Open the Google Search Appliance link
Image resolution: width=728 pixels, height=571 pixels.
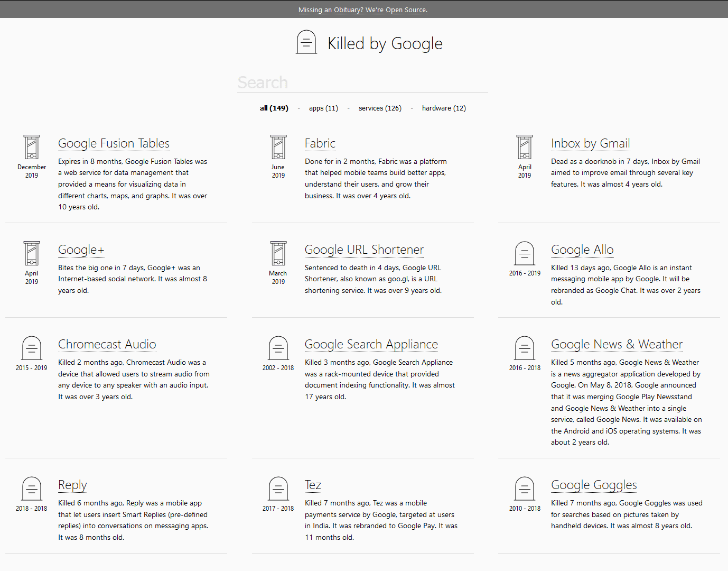pyautogui.click(x=371, y=345)
